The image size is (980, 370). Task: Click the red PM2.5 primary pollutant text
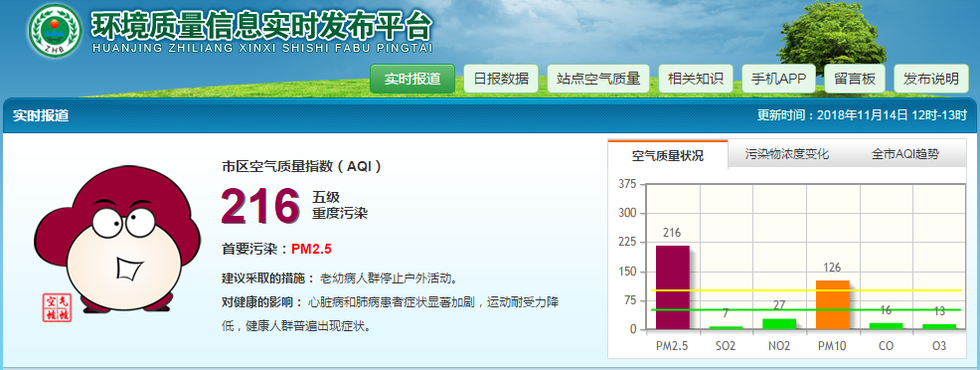311,249
